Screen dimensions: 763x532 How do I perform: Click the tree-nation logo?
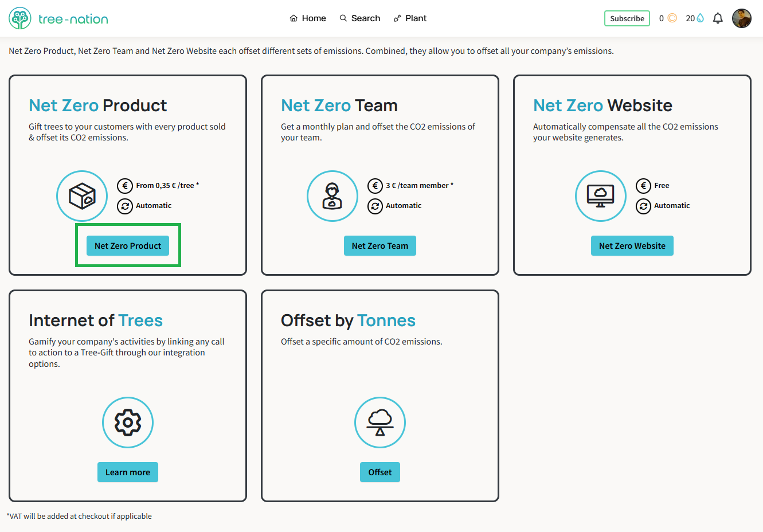click(x=58, y=18)
